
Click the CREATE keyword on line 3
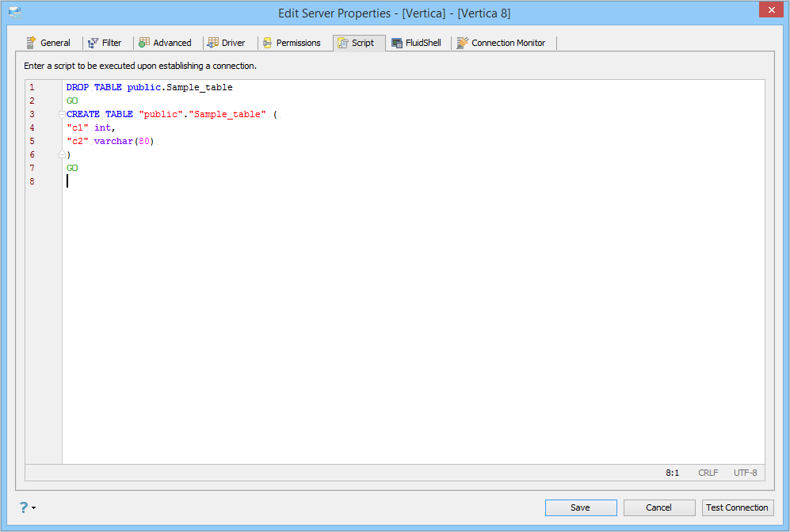tap(83, 114)
